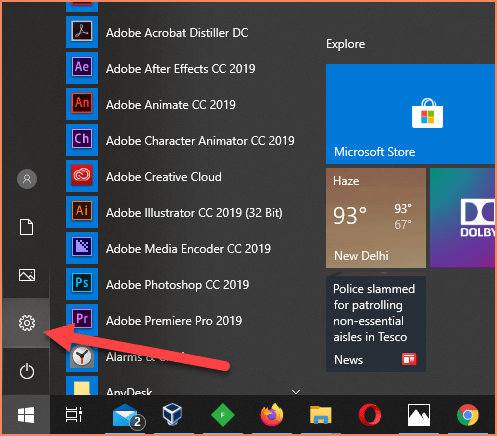The height and width of the screenshot is (436, 497).
Task: Open the user account icon
Action: tap(27, 179)
